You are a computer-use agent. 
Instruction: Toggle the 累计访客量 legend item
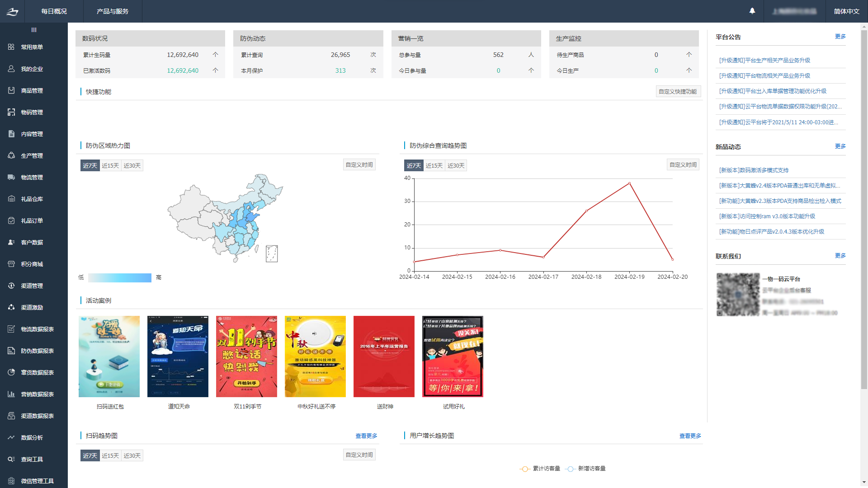(x=540, y=469)
